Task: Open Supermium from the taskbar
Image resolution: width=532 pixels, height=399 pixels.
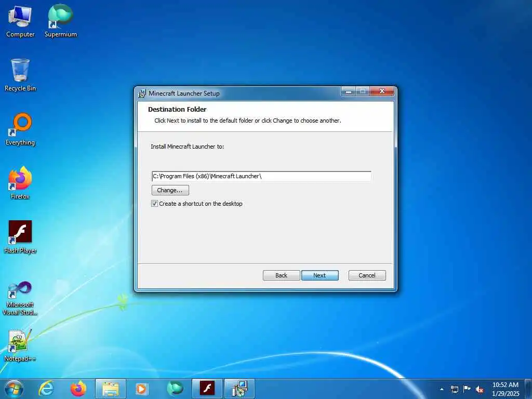Action: [175, 389]
